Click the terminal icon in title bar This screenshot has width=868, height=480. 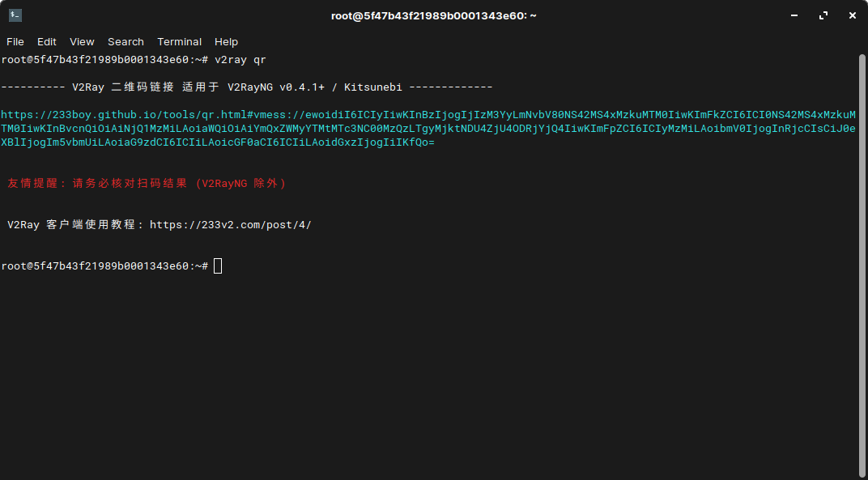[15, 15]
